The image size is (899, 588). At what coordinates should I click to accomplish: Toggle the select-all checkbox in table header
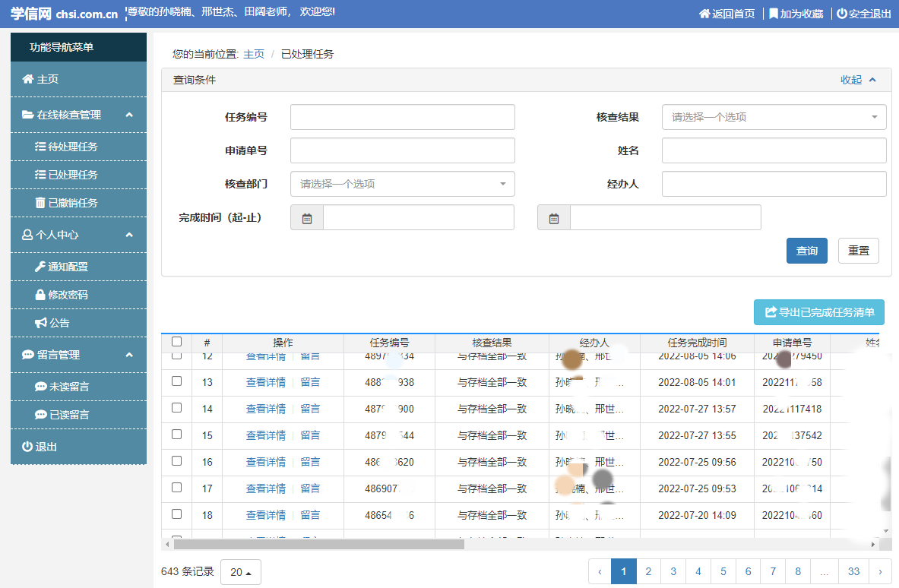(176, 342)
